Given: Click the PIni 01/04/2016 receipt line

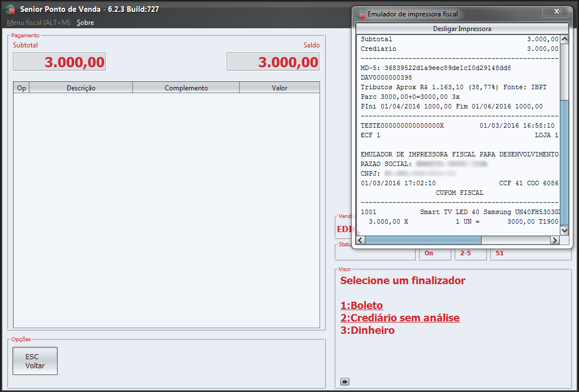Looking at the screenshot, I should (x=452, y=107).
